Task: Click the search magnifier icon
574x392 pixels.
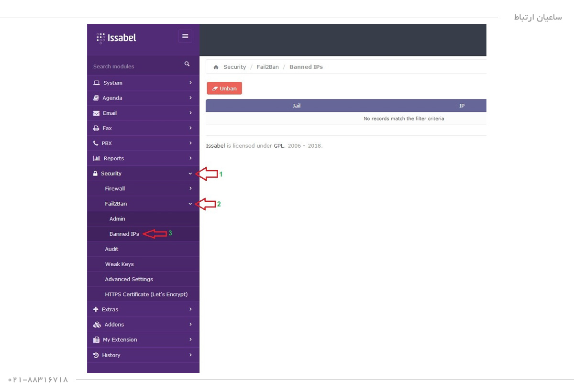Action: pyautogui.click(x=187, y=64)
